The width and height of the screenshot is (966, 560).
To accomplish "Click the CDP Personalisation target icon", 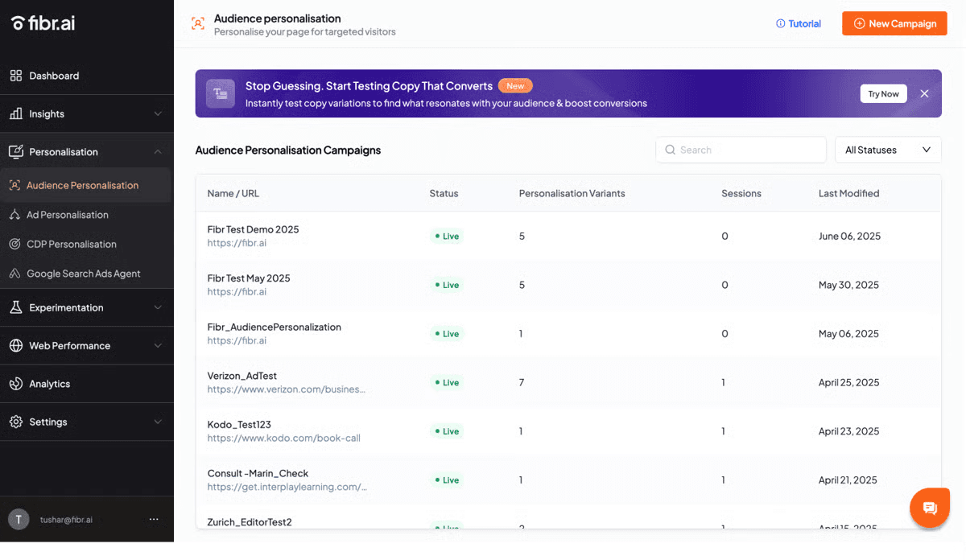I will (14, 244).
